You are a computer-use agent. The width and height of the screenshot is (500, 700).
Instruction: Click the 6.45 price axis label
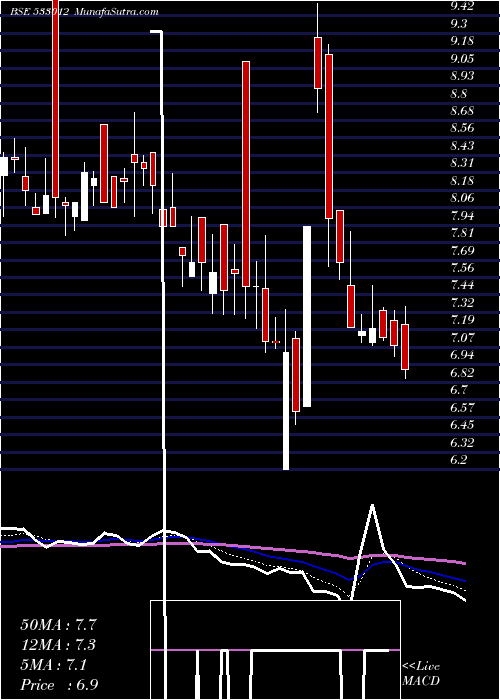tap(462, 424)
